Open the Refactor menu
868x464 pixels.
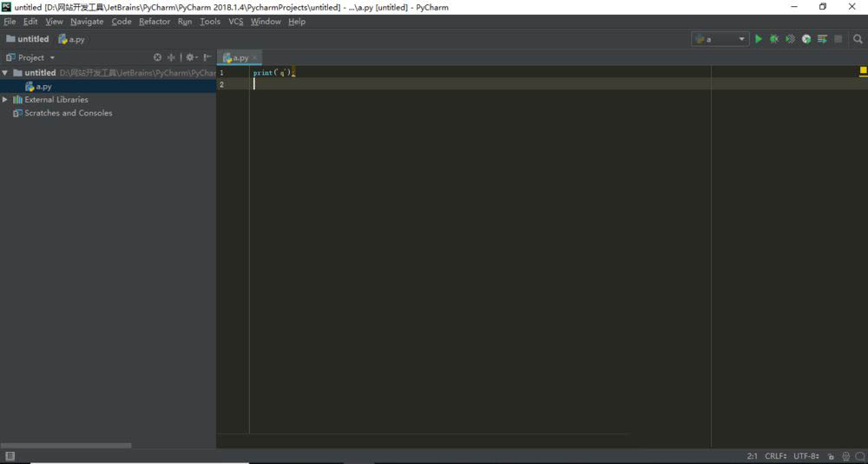155,22
